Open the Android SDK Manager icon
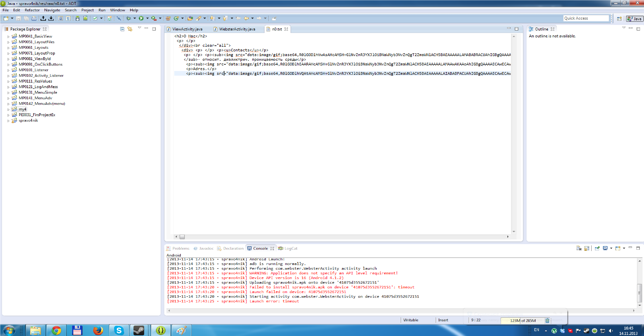This screenshot has height=336, width=644. tap(78, 18)
